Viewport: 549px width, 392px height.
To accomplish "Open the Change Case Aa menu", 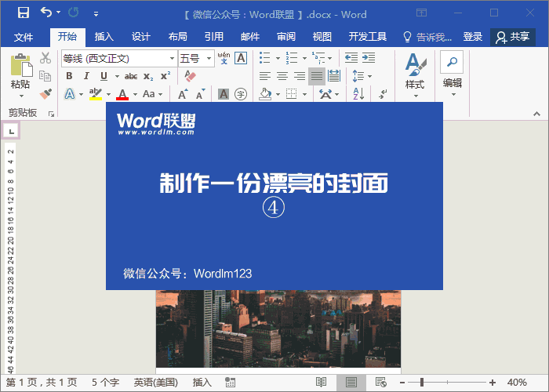I will click(x=152, y=94).
